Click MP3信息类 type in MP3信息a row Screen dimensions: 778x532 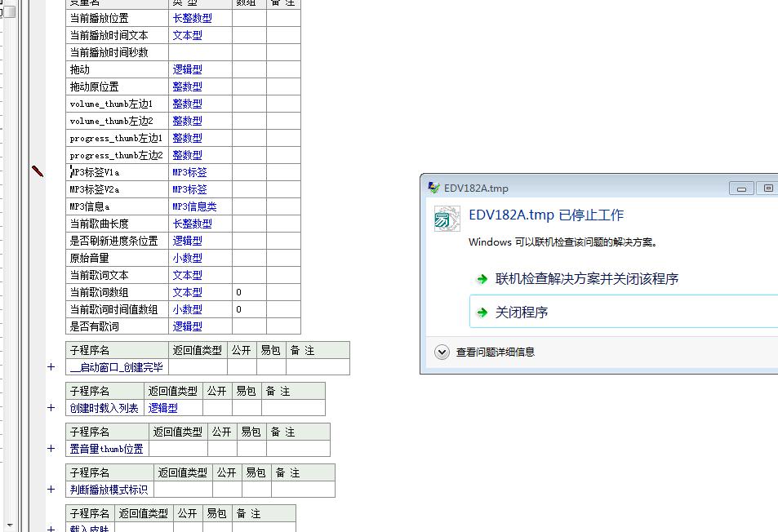tap(194, 206)
